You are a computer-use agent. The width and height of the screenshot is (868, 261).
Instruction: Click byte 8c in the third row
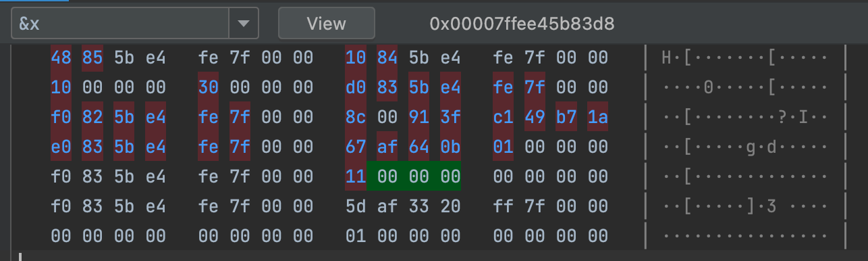click(x=356, y=117)
